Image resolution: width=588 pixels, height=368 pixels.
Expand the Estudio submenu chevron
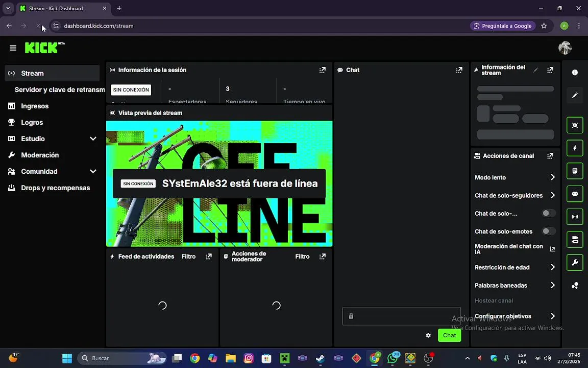click(x=93, y=139)
